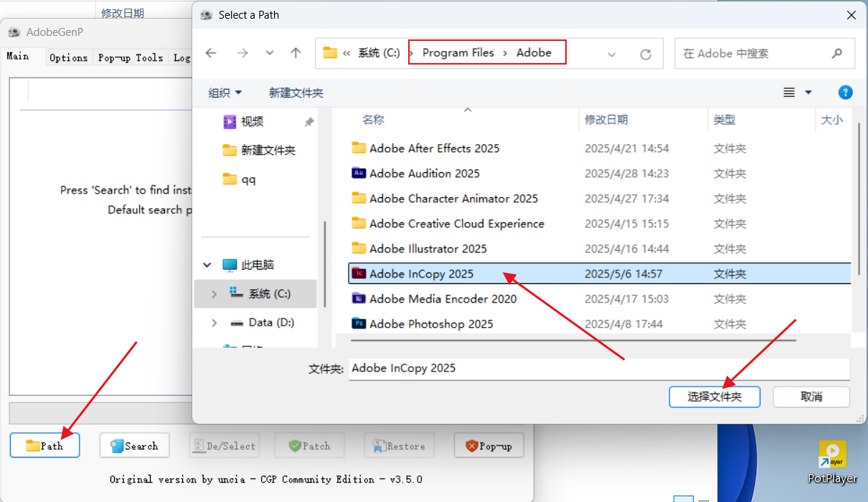Viewport: 868px width, 502px height.
Task: Go back in the Select a Path dialog
Action: [211, 53]
